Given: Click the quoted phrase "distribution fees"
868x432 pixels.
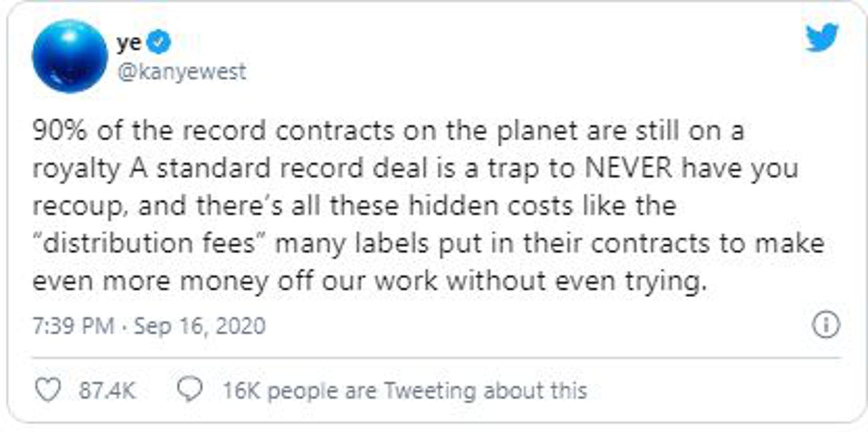Looking at the screenshot, I should (x=149, y=243).
